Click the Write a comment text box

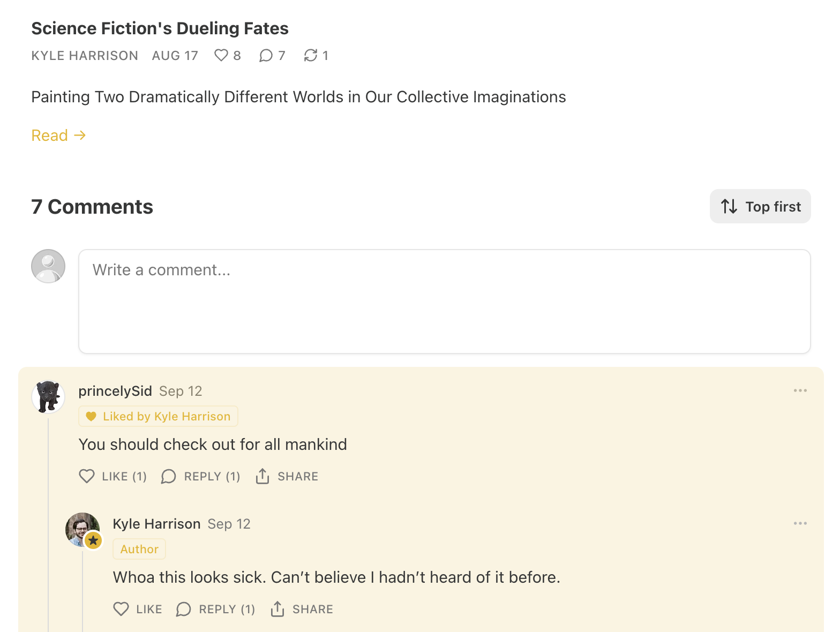click(444, 301)
